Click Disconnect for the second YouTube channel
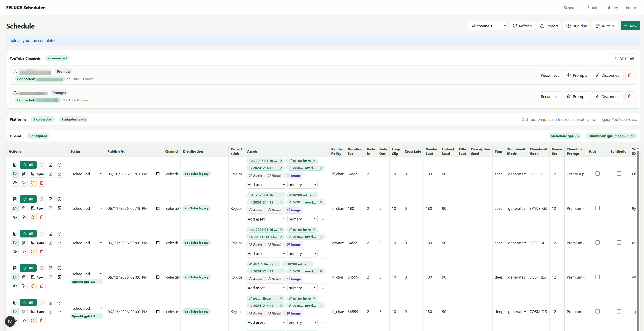644x331 pixels. click(608, 97)
